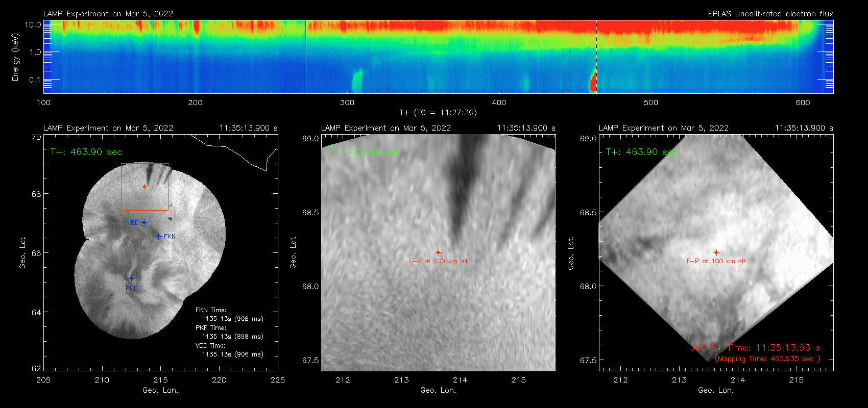Click the VEE station marker on map
This screenshot has width=868, height=408.
(144, 222)
